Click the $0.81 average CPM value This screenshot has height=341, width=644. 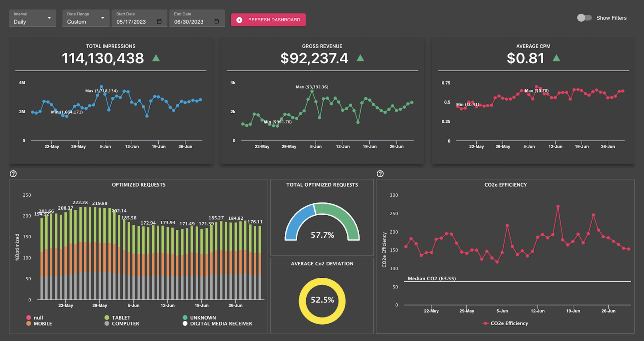(526, 58)
